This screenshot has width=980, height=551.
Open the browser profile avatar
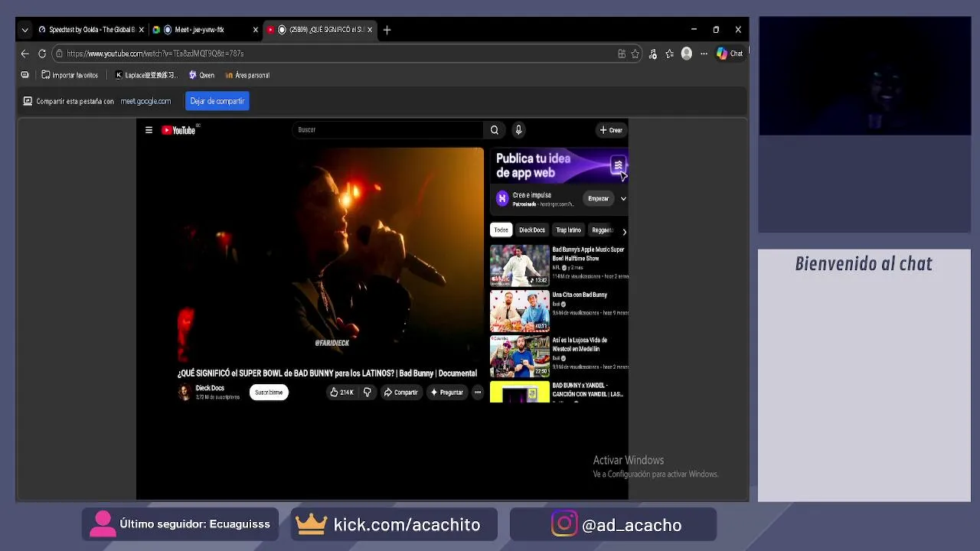click(x=687, y=54)
